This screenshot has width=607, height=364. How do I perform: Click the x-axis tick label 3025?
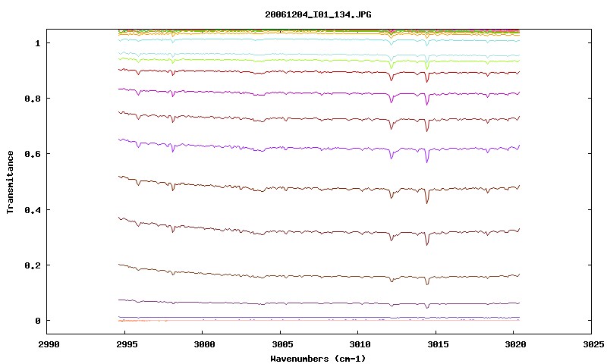tap(593, 344)
